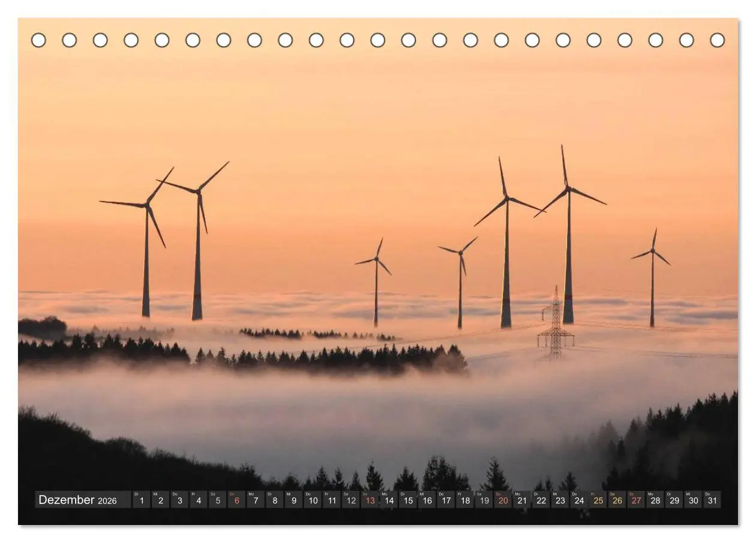Select day 7 in the calendar strip
This screenshot has height=543, width=756.
pos(256,500)
